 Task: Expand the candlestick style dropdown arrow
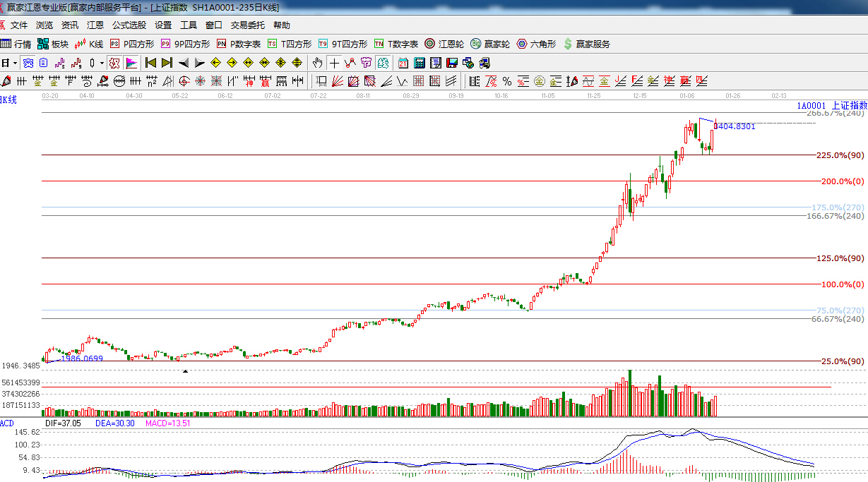point(102,63)
